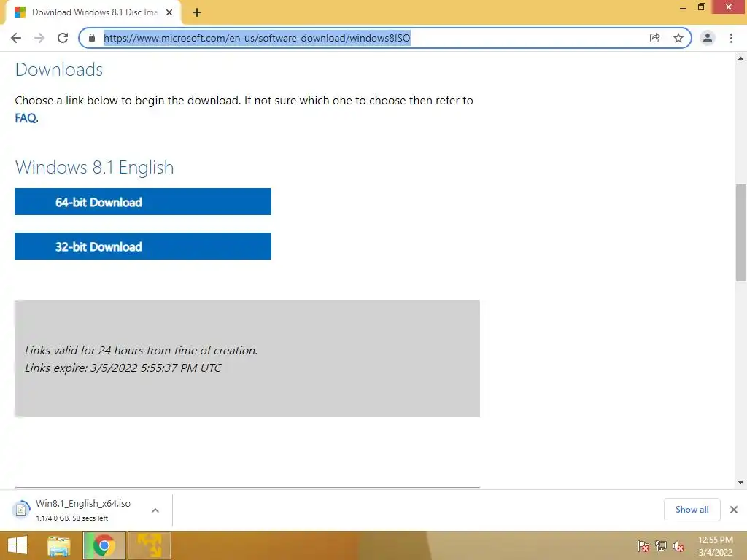
Task: Open a new tab with the plus button
Action: 197,12
